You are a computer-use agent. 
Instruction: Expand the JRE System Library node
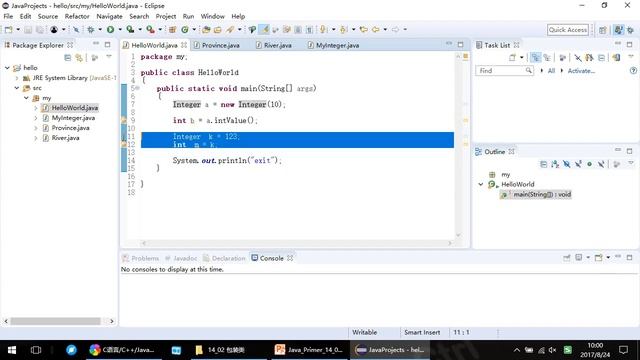(17, 78)
